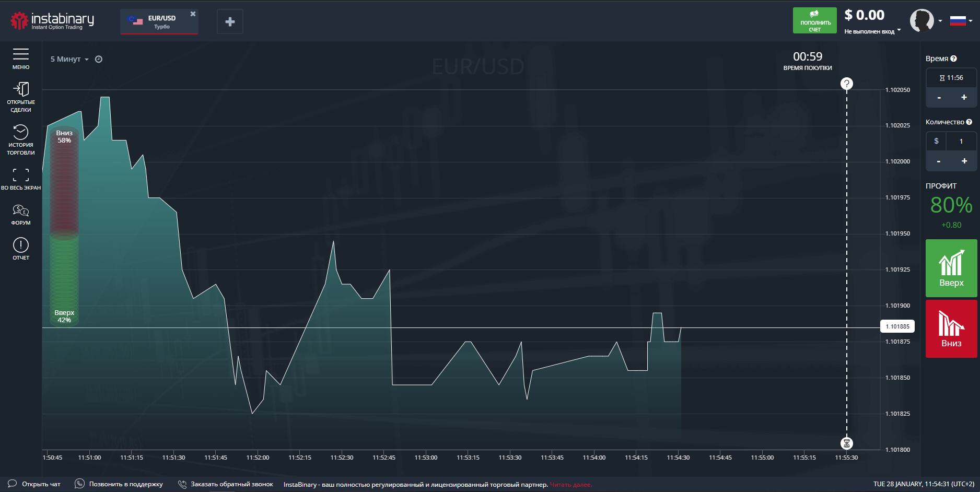Expand the user avatar menu
980x492 pixels.
click(x=925, y=21)
